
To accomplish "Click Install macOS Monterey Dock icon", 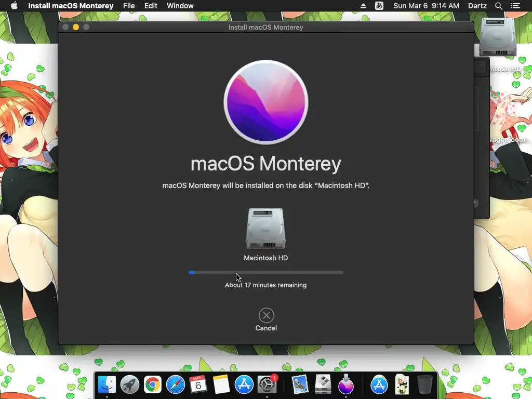I will click(x=345, y=385).
